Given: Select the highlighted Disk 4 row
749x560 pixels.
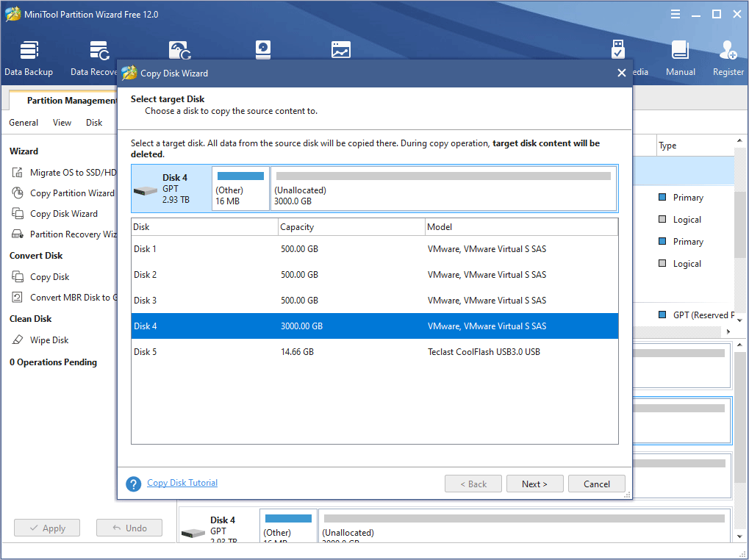Looking at the screenshot, I should 375,326.
